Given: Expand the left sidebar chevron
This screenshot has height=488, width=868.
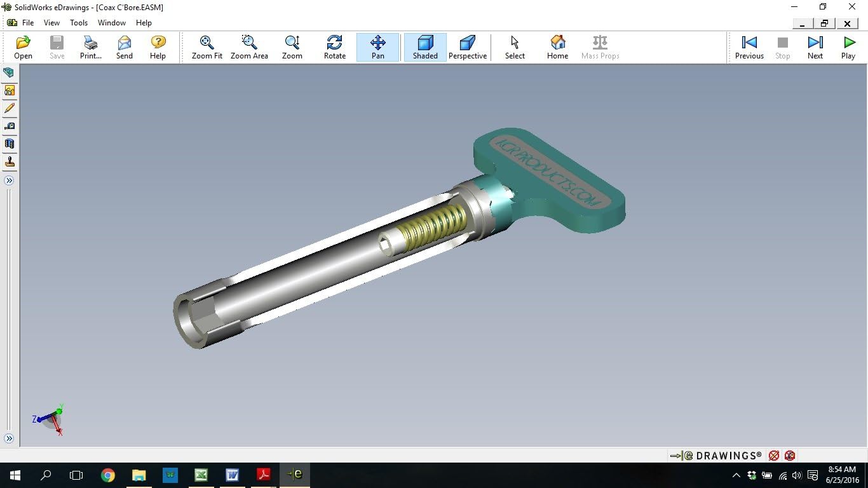Looking at the screenshot, I should 10,180.
